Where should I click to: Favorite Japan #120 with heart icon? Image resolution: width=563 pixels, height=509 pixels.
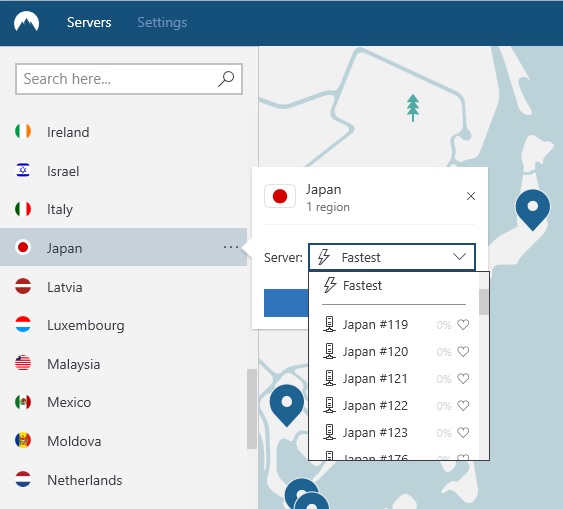(463, 351)
